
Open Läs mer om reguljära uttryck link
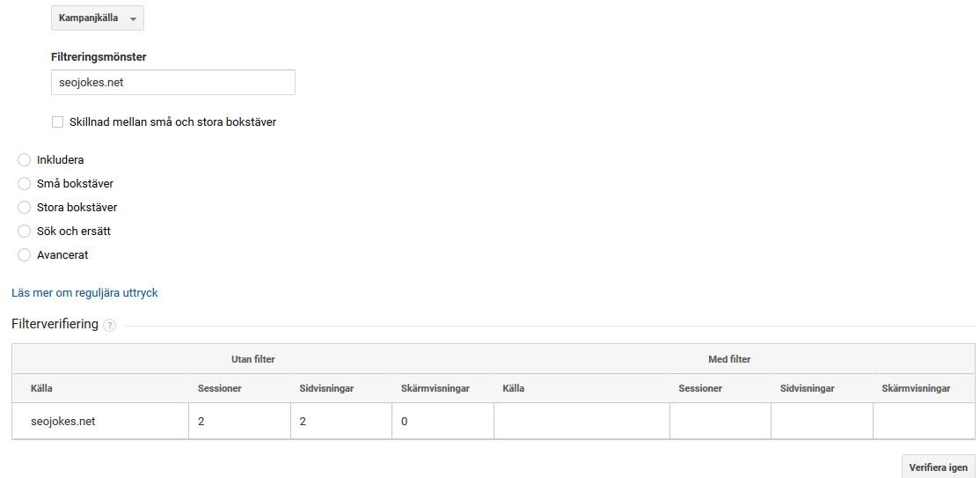(84, 293)
